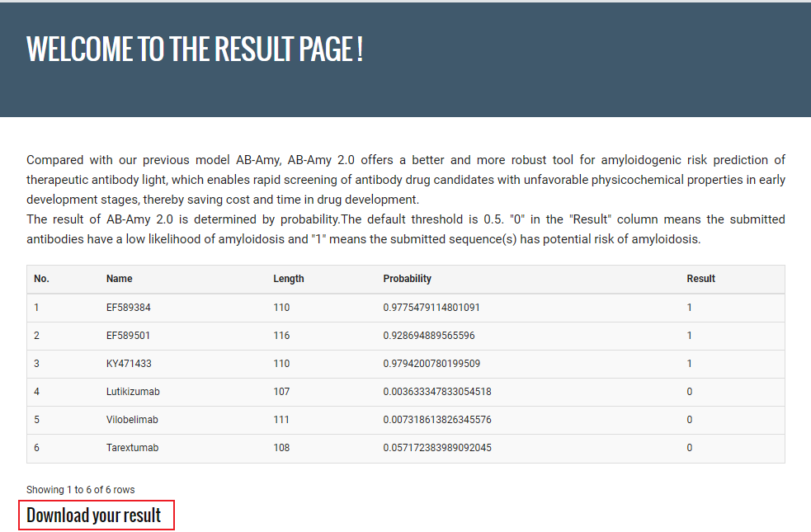
Task: Click result value 1 for KY471433
Action: point(690,364)
